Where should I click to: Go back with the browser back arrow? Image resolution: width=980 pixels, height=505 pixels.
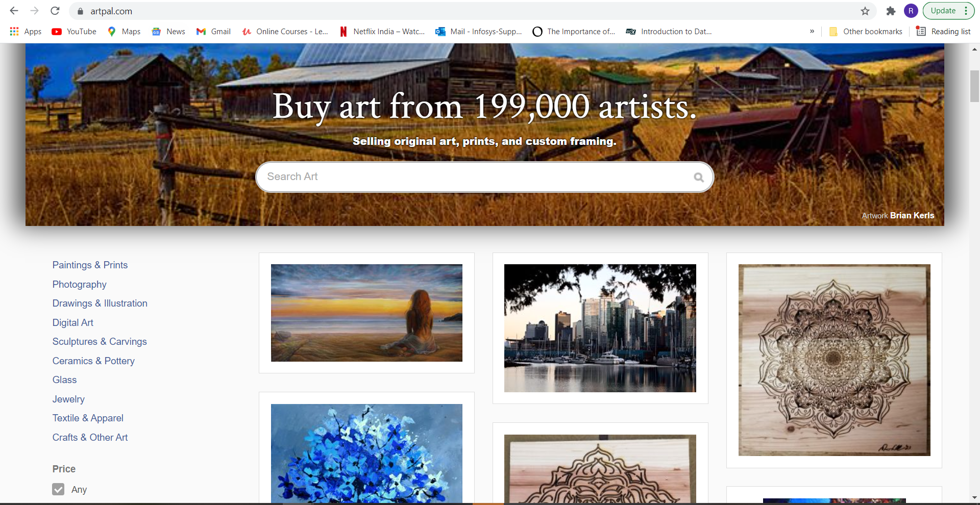point(14,11)
